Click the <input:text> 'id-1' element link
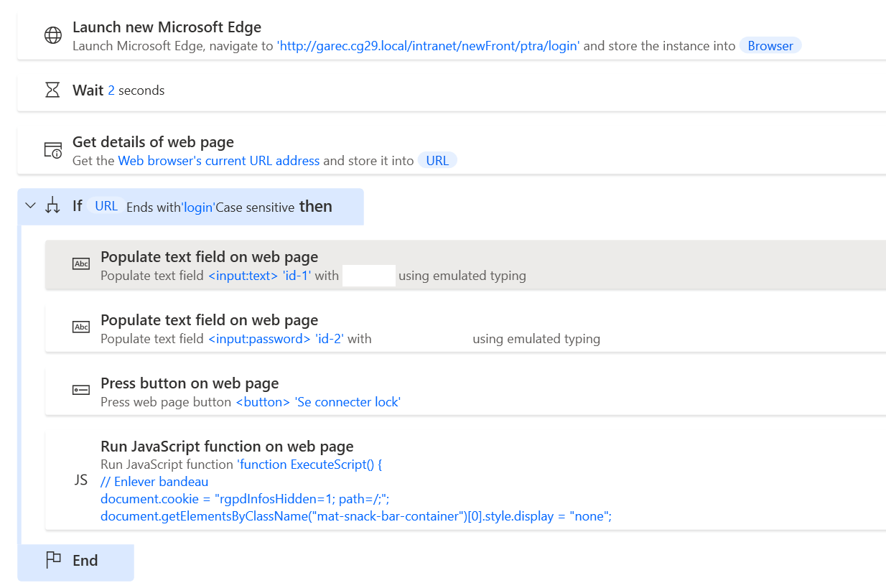Viewport: 886px width, 588px height. [258, 276]
